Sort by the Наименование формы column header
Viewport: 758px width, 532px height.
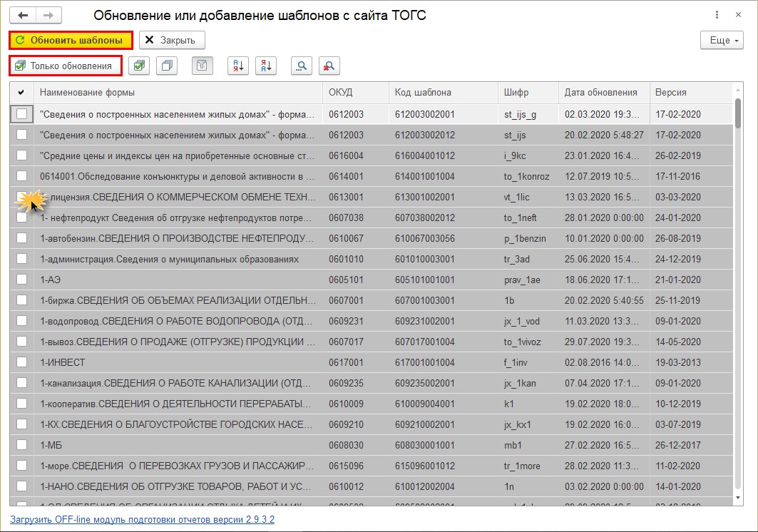click(x=178, y=93)
